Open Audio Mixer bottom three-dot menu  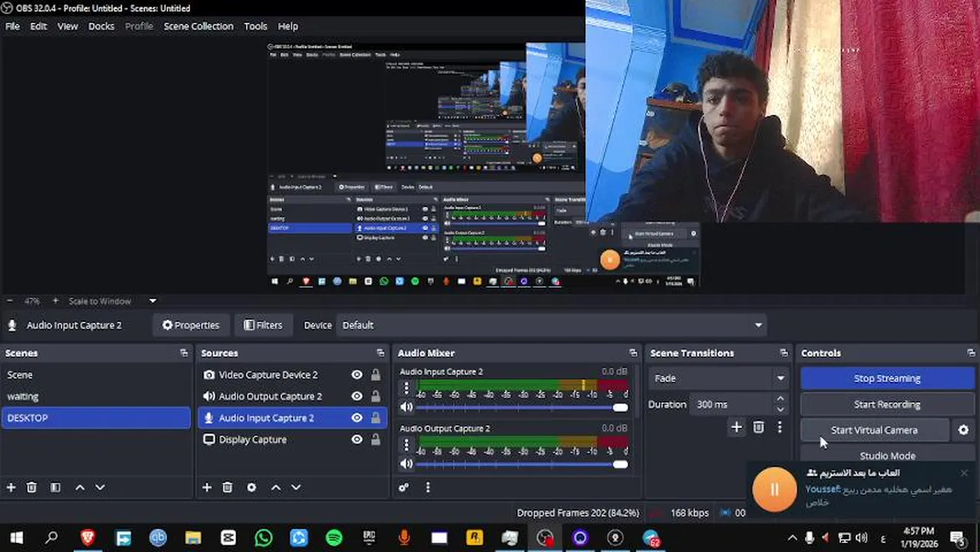[x=428, y=488]
